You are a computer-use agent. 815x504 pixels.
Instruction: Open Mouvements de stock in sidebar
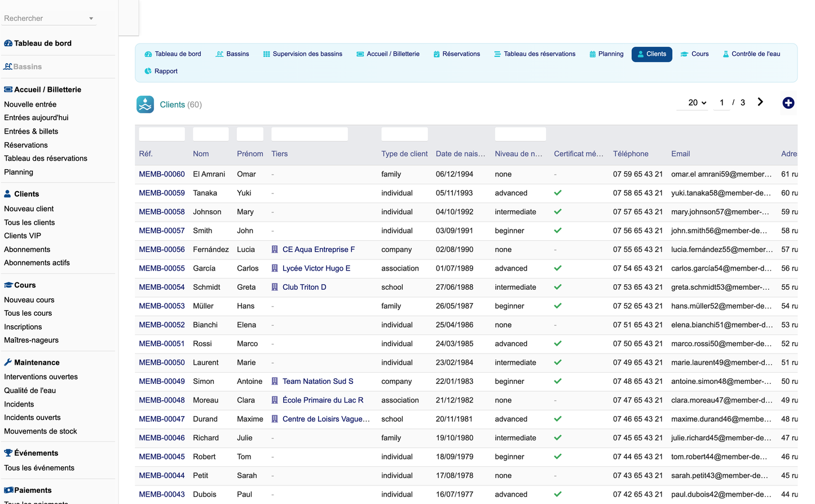(41, 431)
